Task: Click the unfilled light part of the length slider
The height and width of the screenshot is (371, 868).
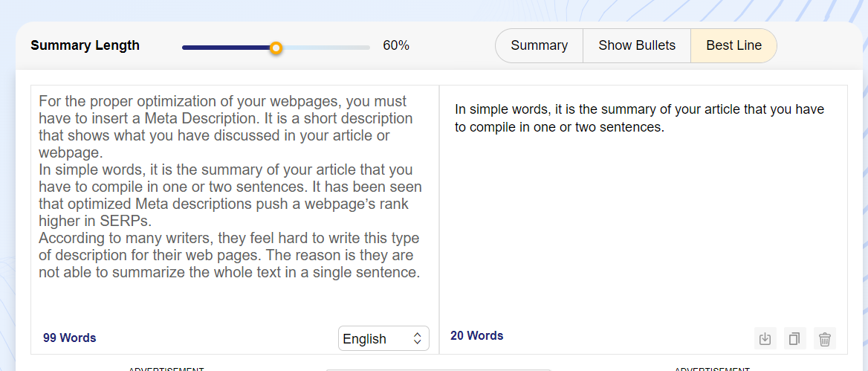Action: click(327, 48)
